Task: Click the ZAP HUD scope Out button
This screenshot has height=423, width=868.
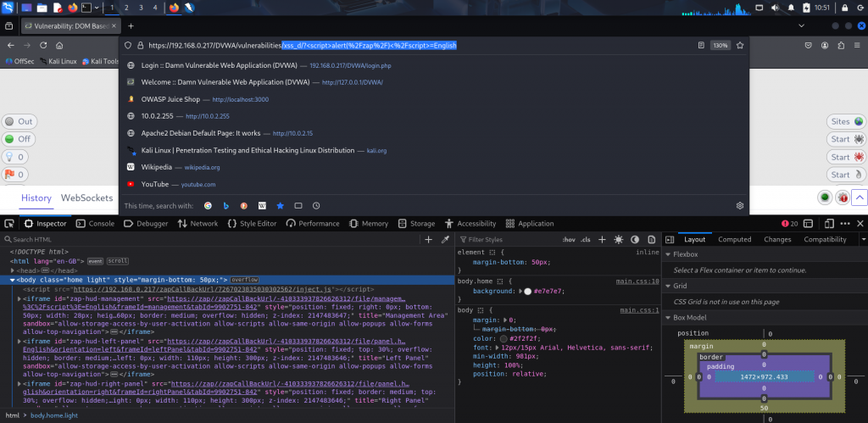Action: [x=19, y=122]
